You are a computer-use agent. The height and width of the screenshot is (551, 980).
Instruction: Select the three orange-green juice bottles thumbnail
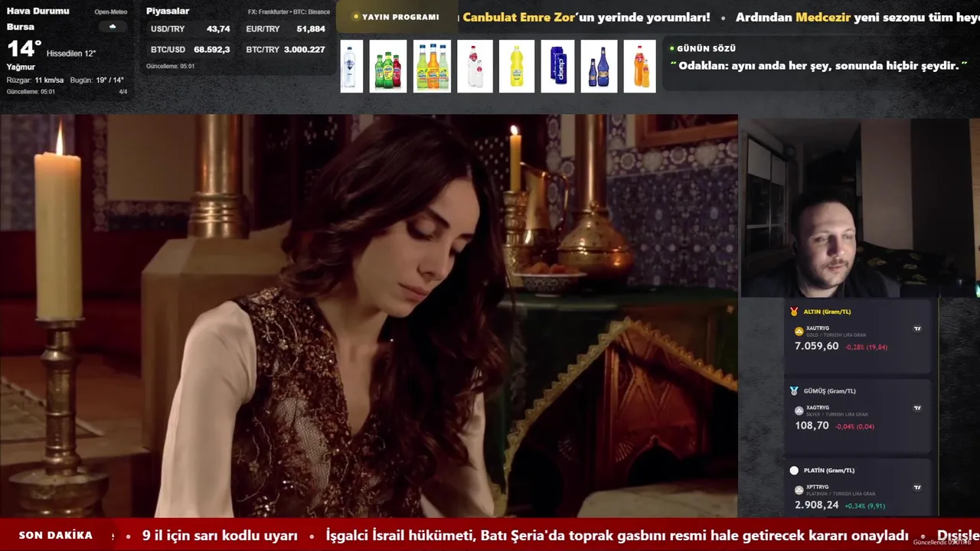(x=432, y=67)
